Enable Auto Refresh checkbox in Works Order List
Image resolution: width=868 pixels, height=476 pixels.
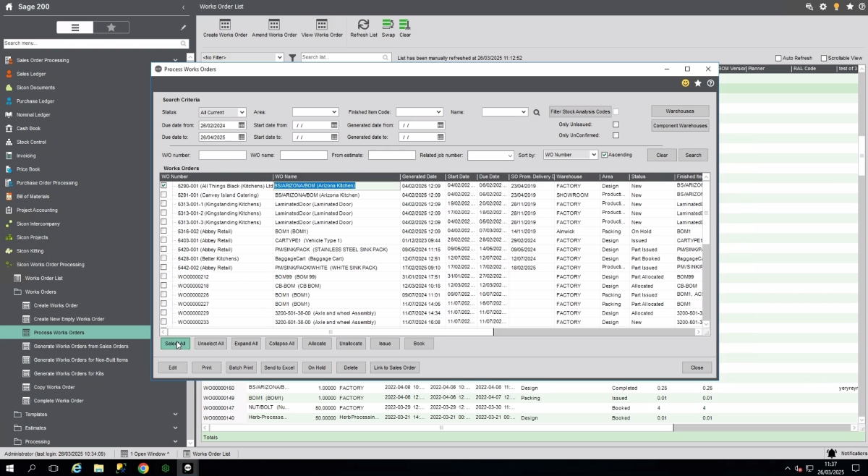(x=778, y=58)
